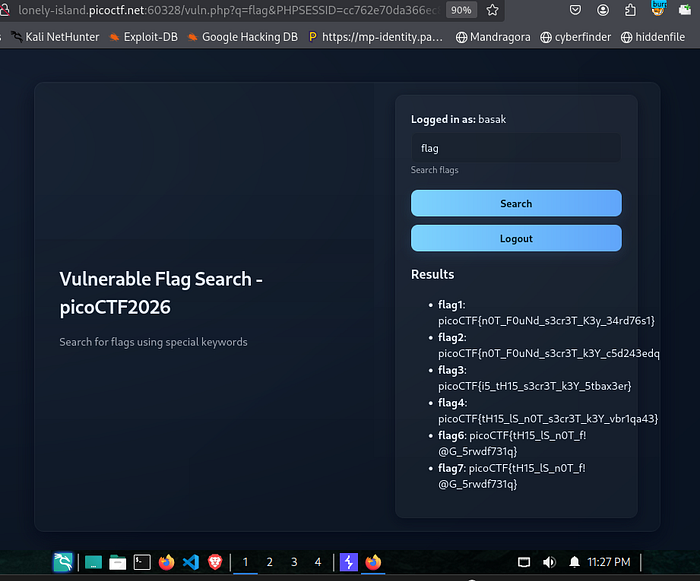Click the bookmark star icon
The width and height of the screenshot is (700, 581).
[492, 10]
